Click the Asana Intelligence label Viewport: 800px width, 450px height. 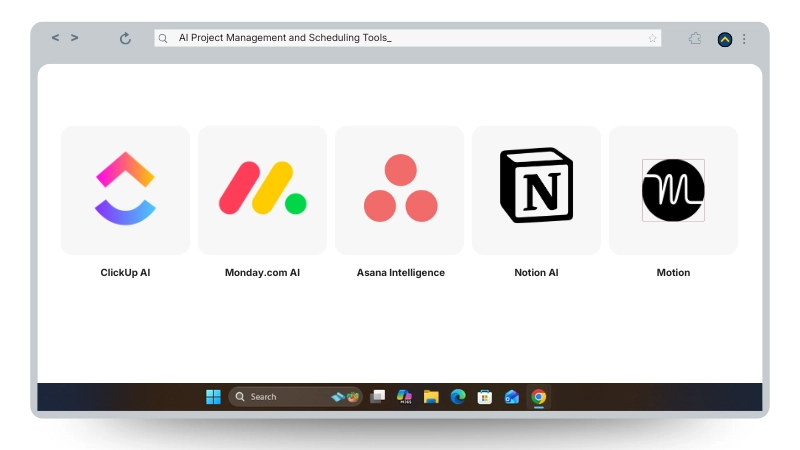coord(401,272)
